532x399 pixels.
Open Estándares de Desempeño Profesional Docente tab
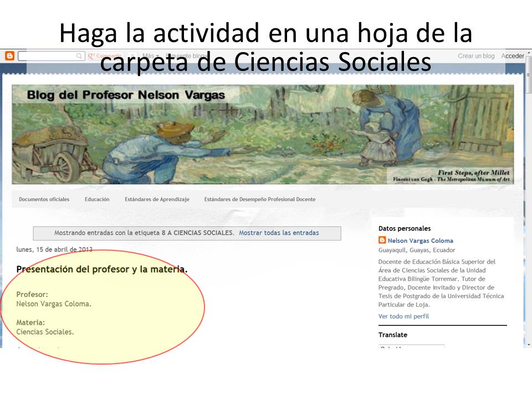point(260,199)
